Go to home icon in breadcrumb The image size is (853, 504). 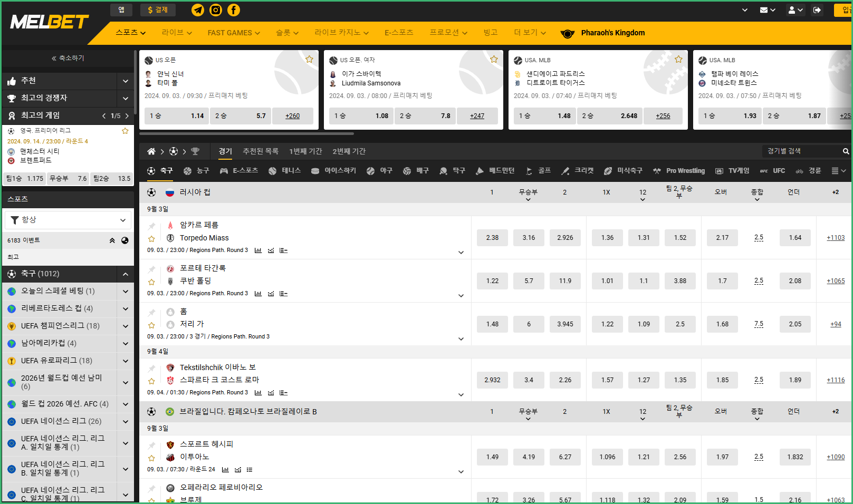coord(151,151)
